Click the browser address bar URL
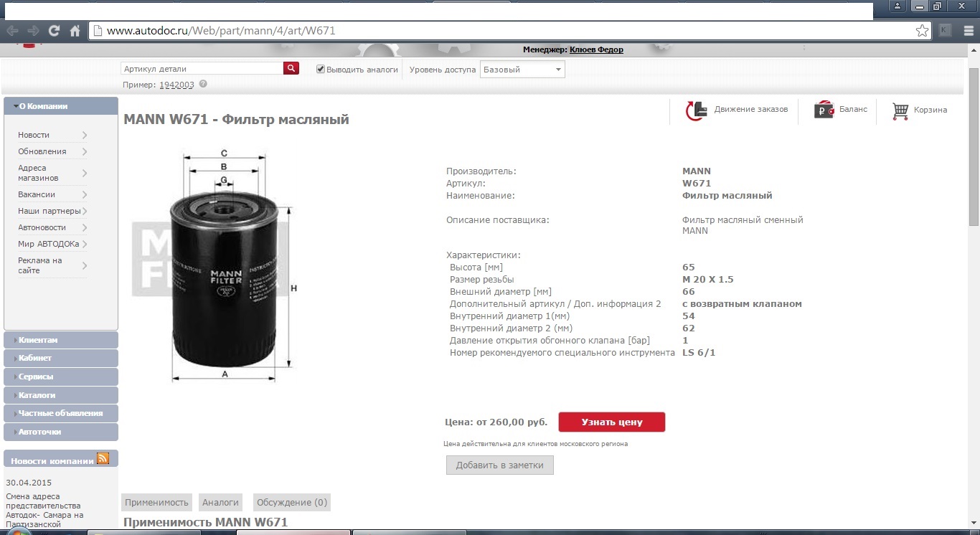 point(221,31)
